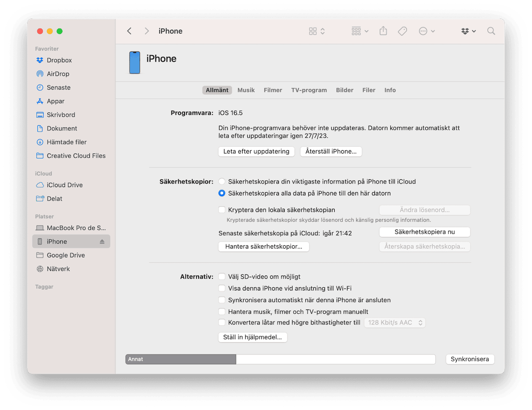
Task: Click Ställ in hjälpmedel button
Action: pos(253,337)
